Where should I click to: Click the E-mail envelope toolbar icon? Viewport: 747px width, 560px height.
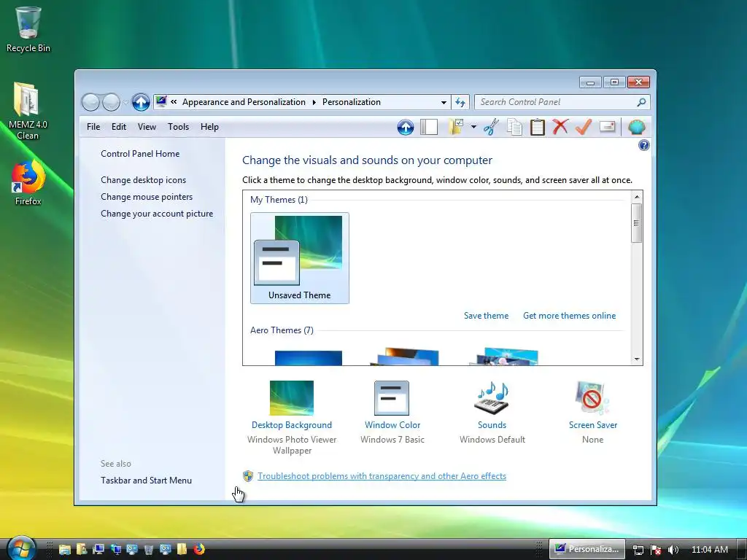tap(608, 127)
